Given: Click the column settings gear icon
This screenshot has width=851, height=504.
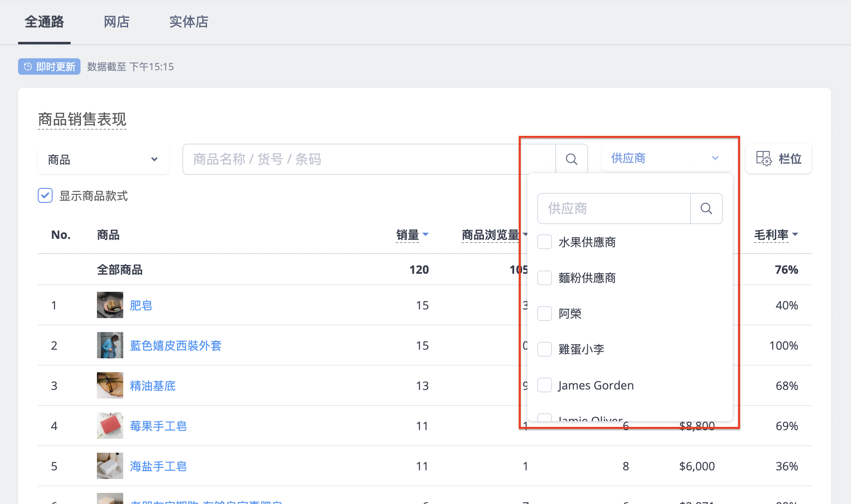Looking at the screenshot, I should click(x=764, y=158).
